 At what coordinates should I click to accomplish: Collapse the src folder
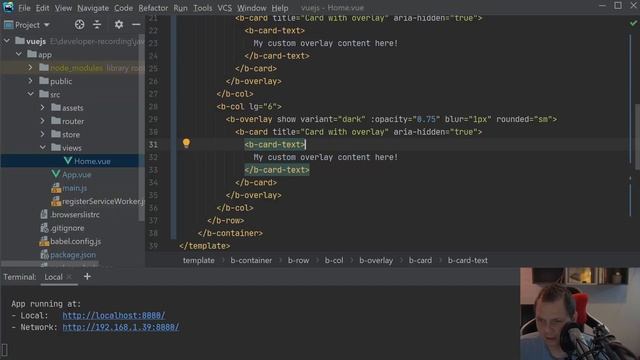tap(31, 94)
